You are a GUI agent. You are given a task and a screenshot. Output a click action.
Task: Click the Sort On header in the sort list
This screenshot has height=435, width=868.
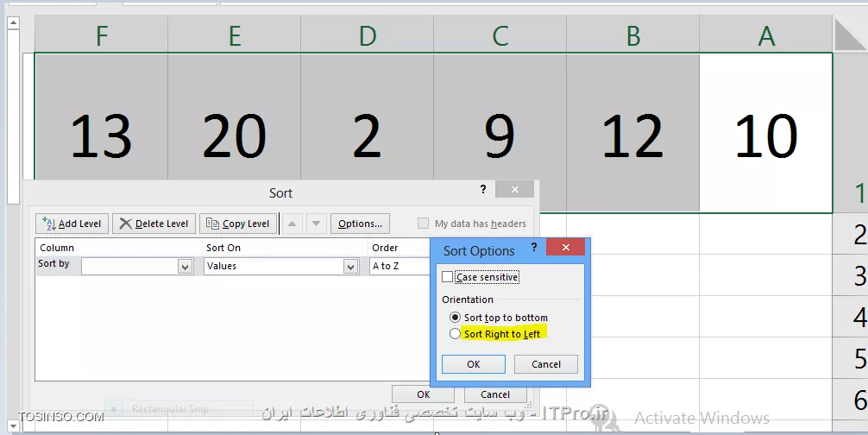click(223, 248)
